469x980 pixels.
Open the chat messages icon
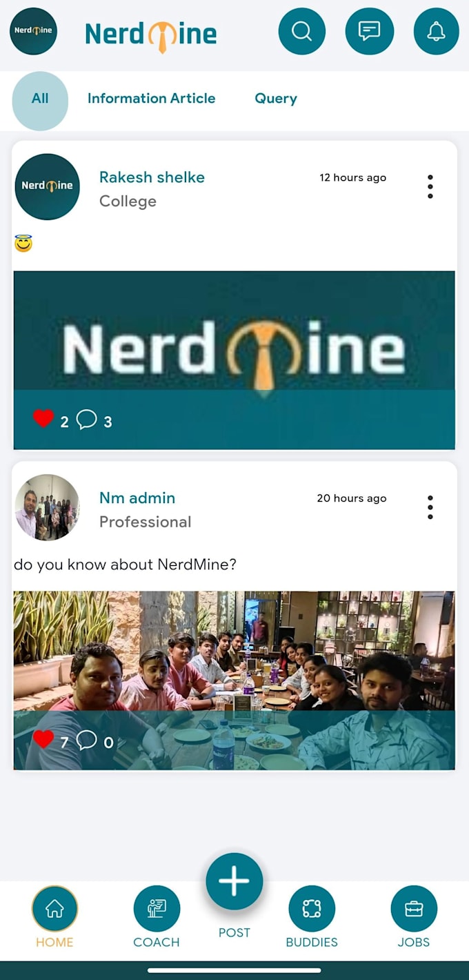tap(370, 31)
